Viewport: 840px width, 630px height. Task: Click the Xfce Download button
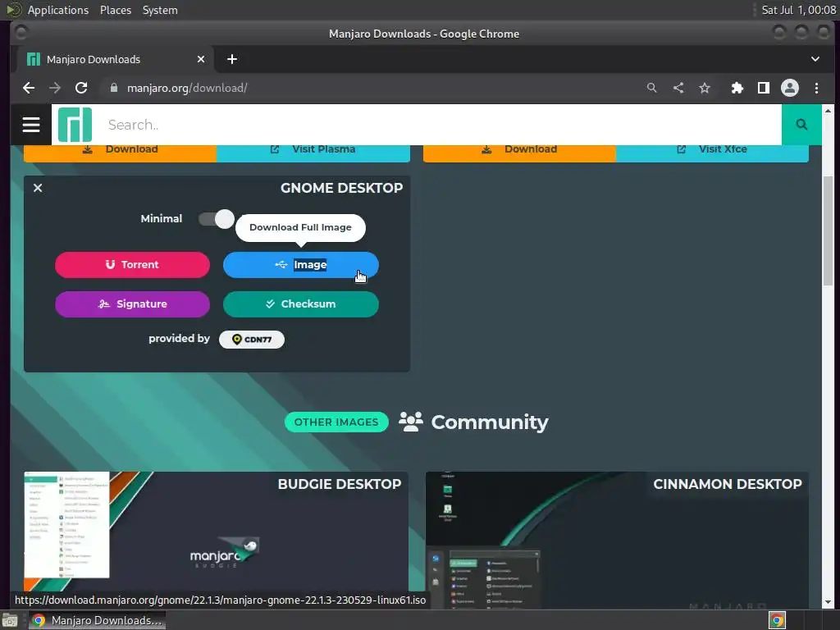(519, 152)
